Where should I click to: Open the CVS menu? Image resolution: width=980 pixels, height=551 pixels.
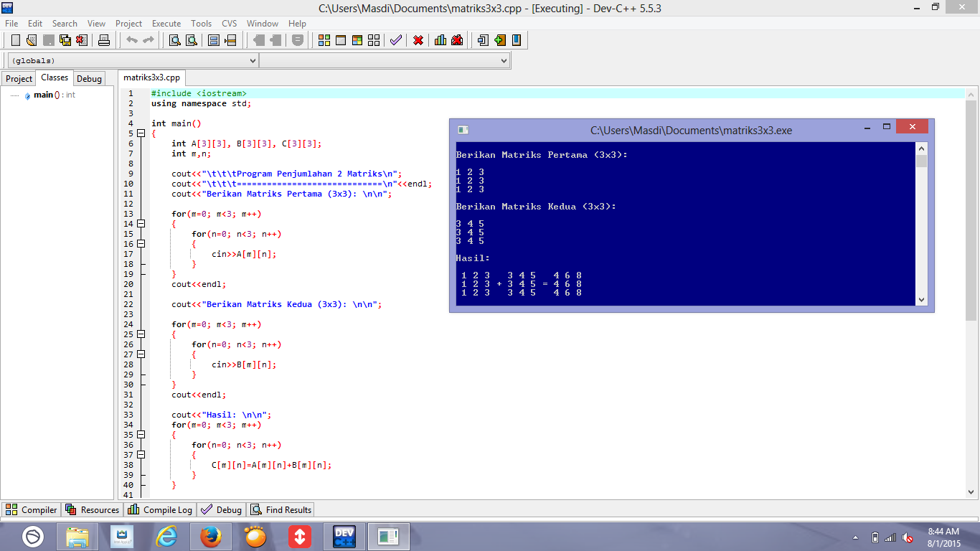pos(230,24)
